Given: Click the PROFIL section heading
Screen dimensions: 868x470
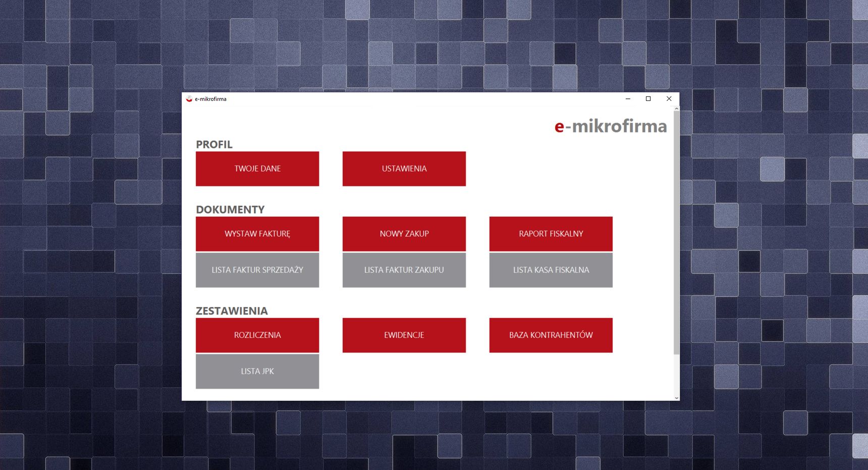Looking at the screenshot, I should click(x=214, y=144).
